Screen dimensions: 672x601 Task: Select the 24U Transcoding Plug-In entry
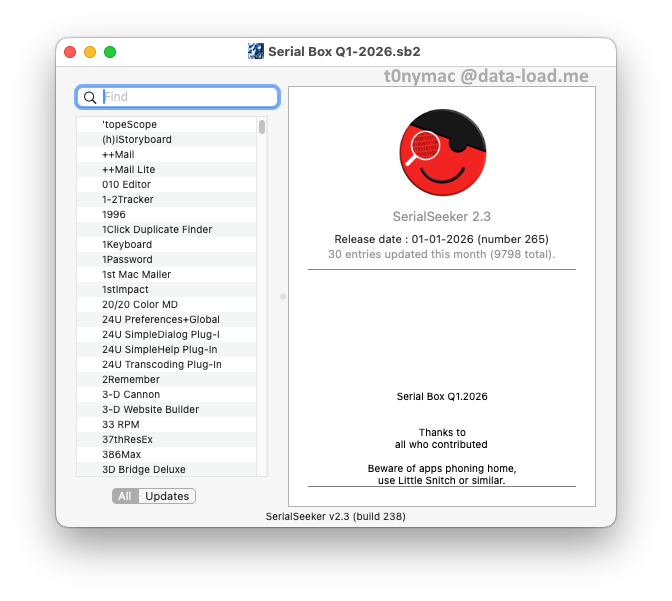click(x=167, y=364)
